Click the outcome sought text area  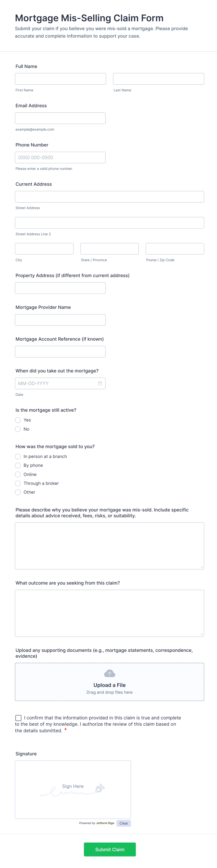pyautogui.click(x=109, y=613)
